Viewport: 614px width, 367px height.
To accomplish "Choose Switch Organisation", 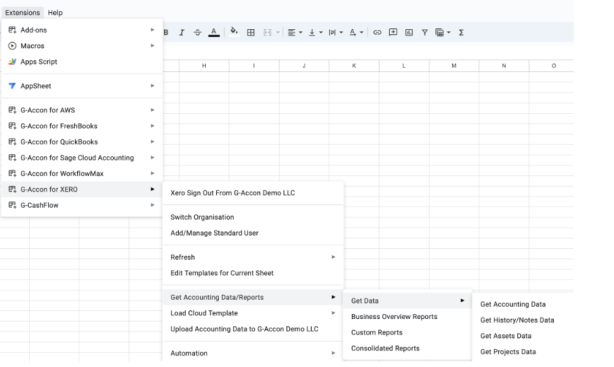I will pyautogui.click(x=253, y=217).
